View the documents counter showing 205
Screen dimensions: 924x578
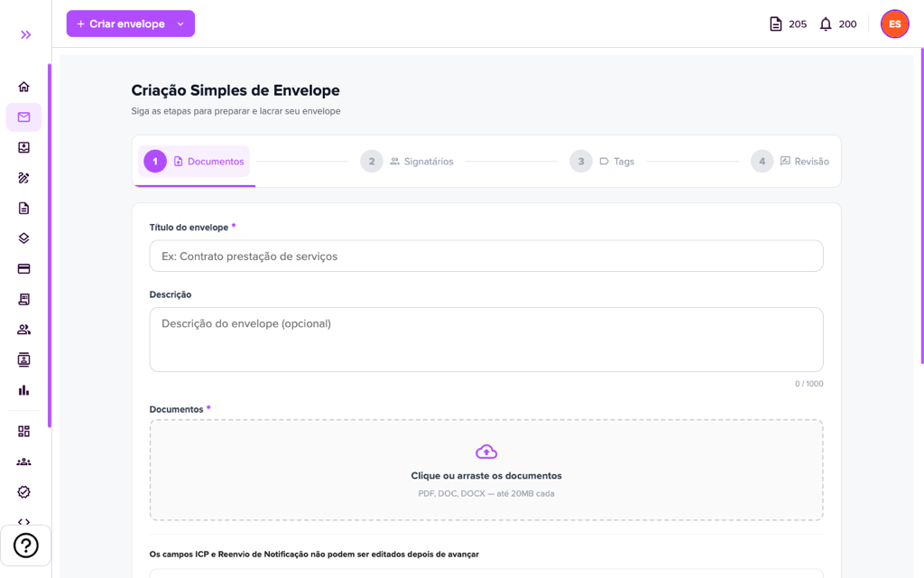788,24
